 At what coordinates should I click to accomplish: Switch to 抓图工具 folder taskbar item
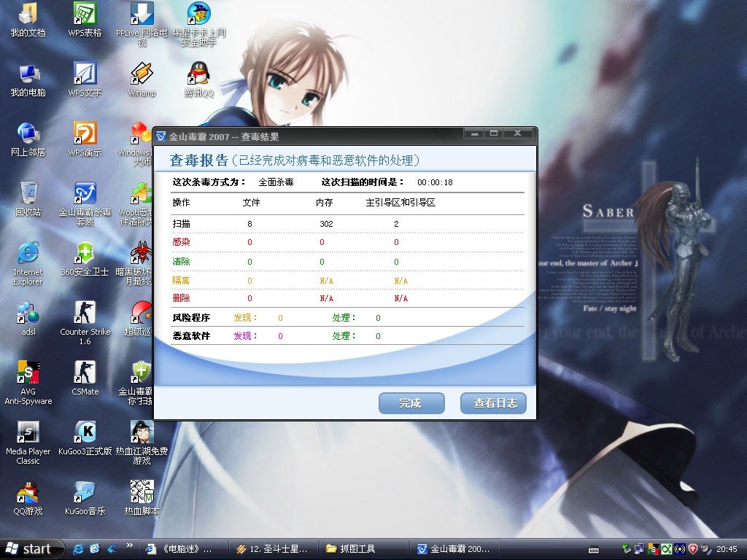point(363,549)
